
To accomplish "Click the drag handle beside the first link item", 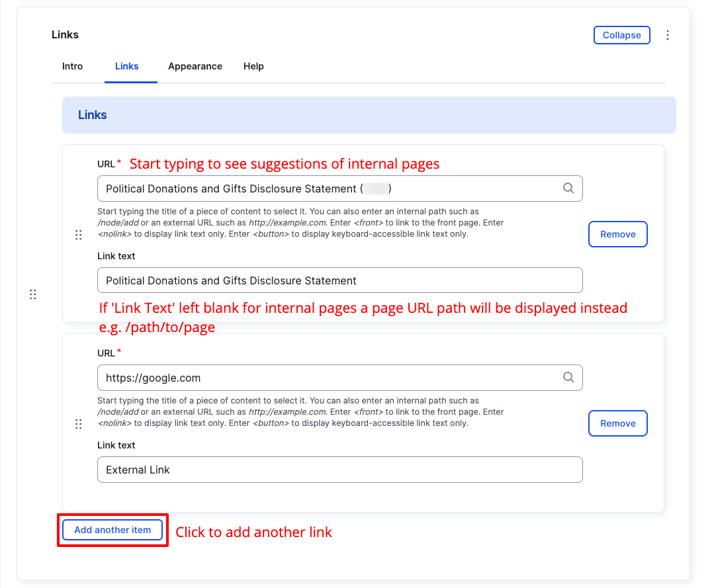I will [78, 235].
